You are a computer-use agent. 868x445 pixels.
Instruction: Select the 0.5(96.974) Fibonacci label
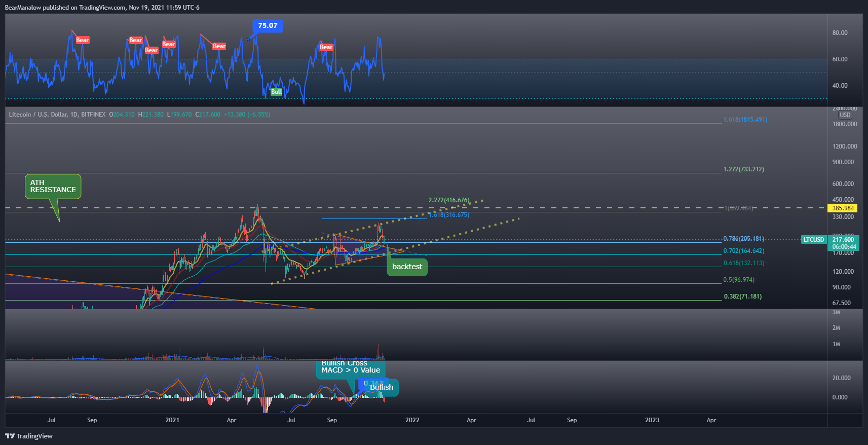(739, 280)
